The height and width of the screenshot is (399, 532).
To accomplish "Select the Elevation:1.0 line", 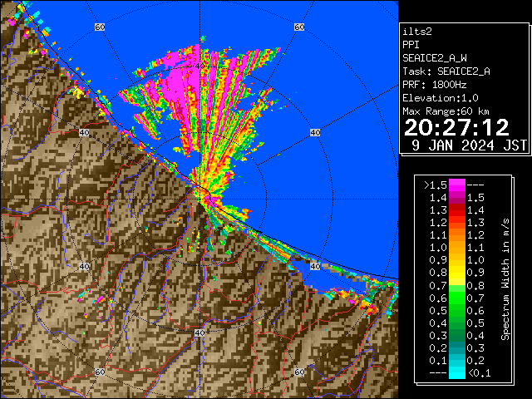I will coord(441,98).
